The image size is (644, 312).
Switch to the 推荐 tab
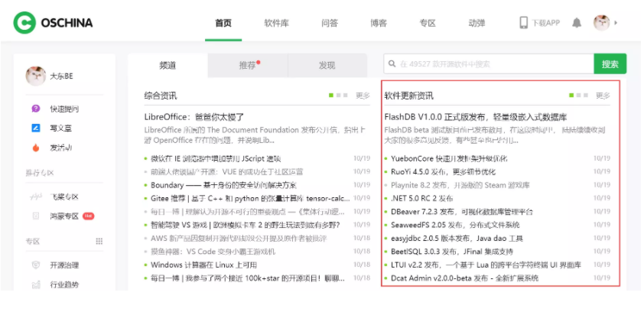pyautogui.click(x=248, y=65)
